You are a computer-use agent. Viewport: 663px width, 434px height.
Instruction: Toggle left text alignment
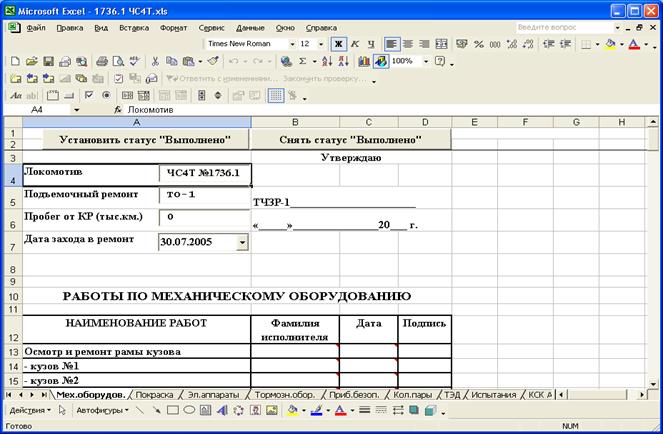tap(392, 44)
